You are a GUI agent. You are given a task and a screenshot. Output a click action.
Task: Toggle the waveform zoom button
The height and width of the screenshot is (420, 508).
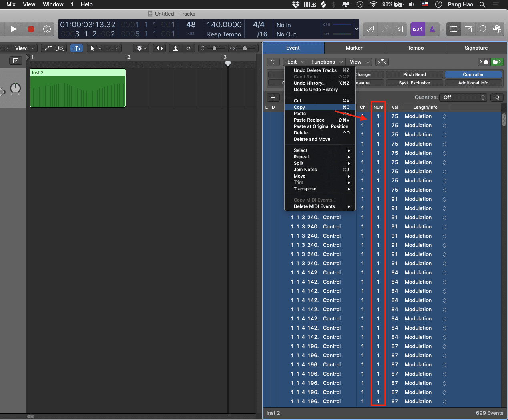click(x=159, y=48)
